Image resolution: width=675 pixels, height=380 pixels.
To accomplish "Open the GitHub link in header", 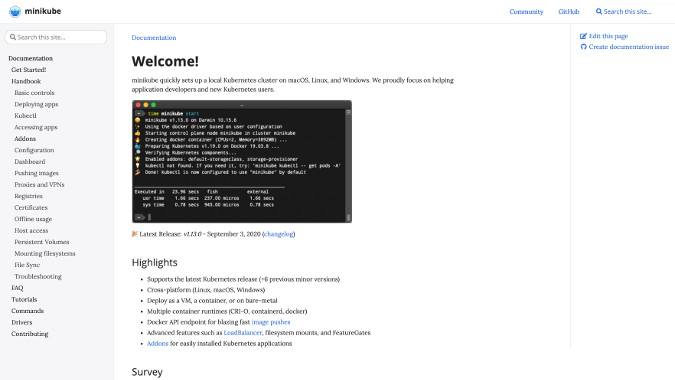I will (569, 12).
